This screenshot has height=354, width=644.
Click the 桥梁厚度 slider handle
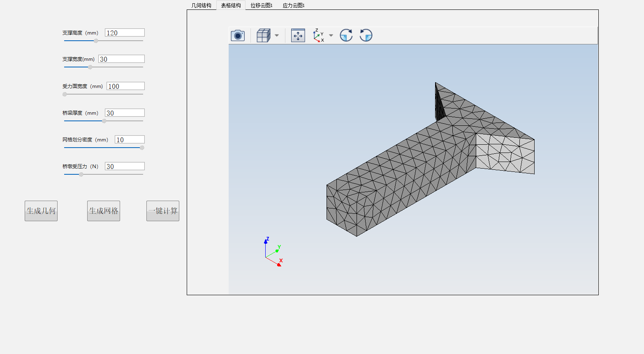[x=104, y=121]
